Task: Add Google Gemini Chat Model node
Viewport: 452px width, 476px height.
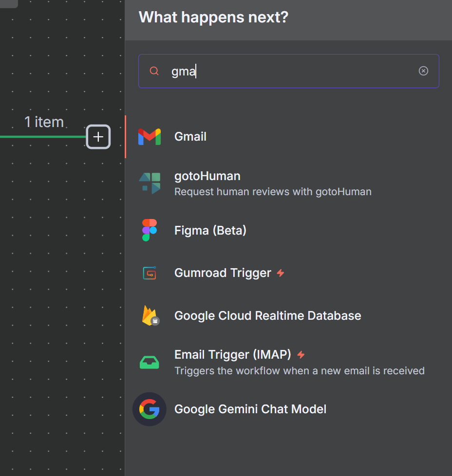Action: 288,409
